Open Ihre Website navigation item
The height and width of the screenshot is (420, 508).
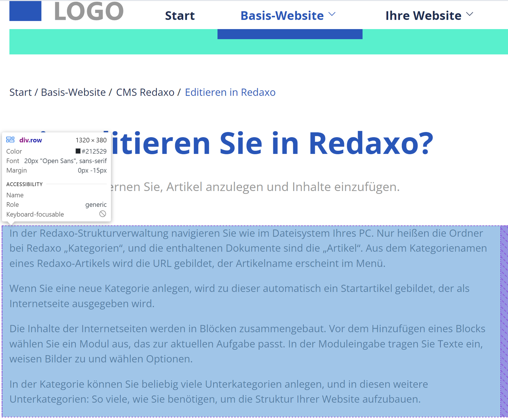click(x=423, y=15)
